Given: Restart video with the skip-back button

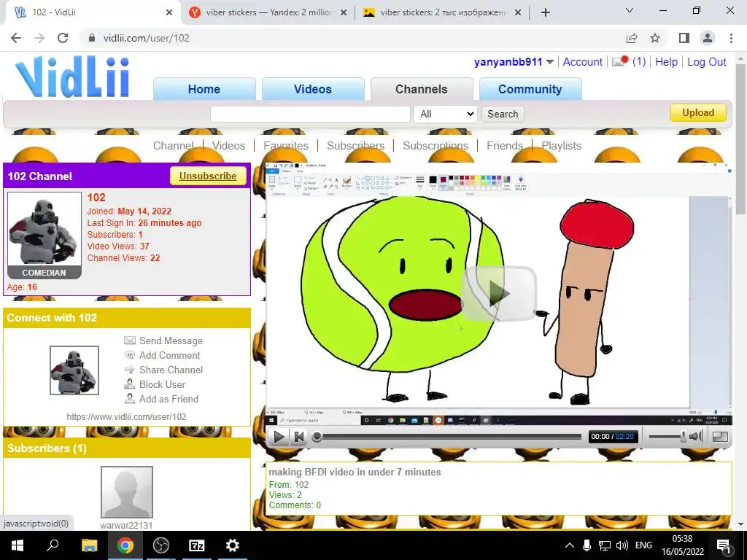Looking at the screenshot, I should (x=298, y=437).
